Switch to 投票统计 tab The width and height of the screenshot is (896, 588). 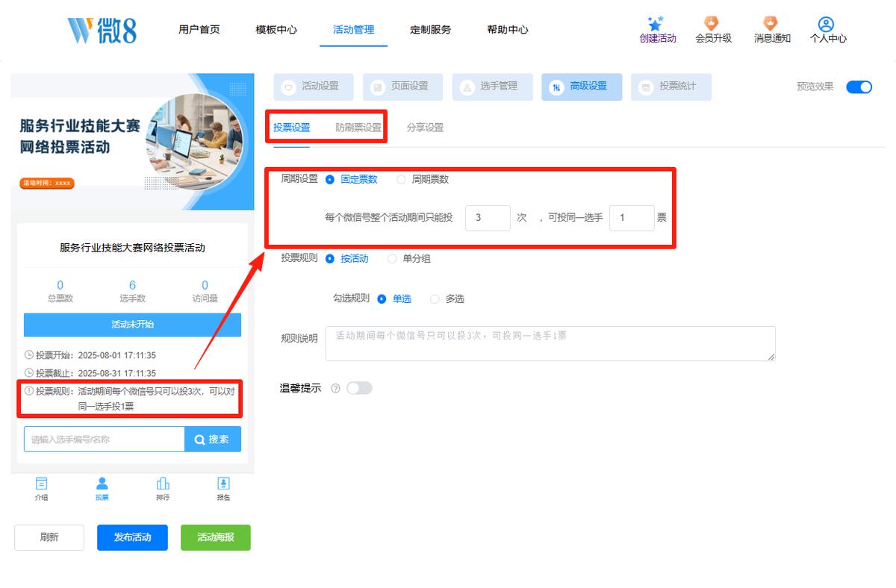coord(671,87)
